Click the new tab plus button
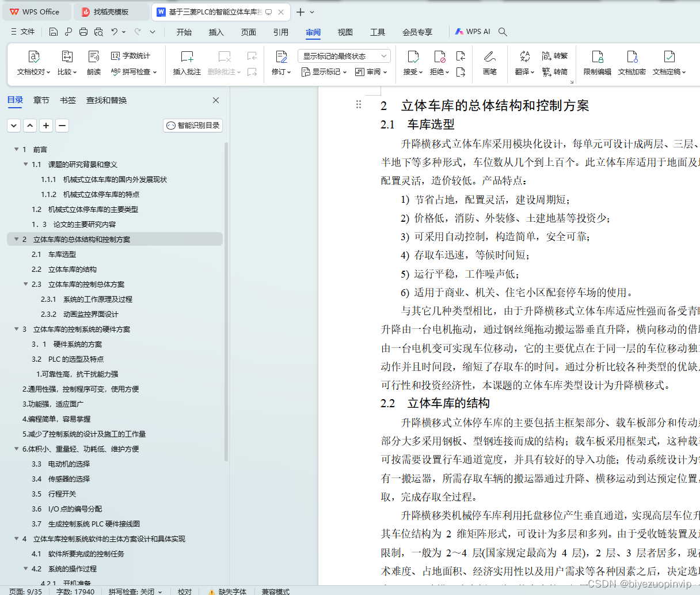This screenshot has width=700, height=595. click(300, 12)
